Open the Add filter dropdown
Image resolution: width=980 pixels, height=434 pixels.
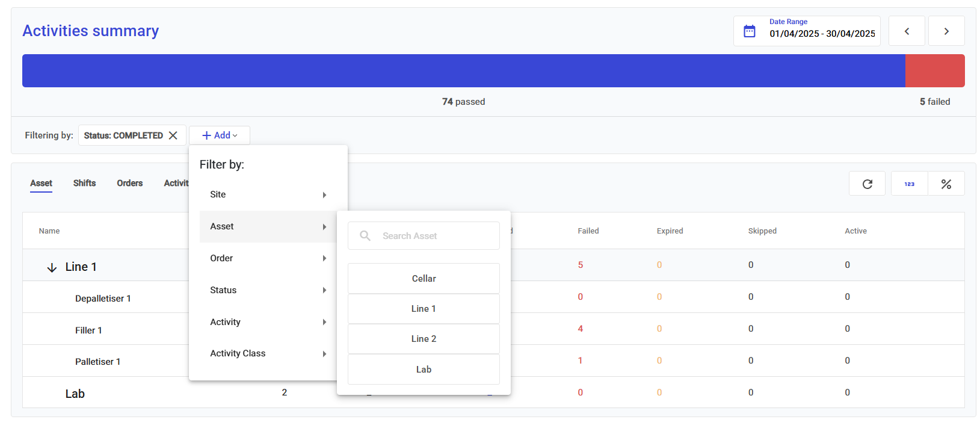pos(220,135)
